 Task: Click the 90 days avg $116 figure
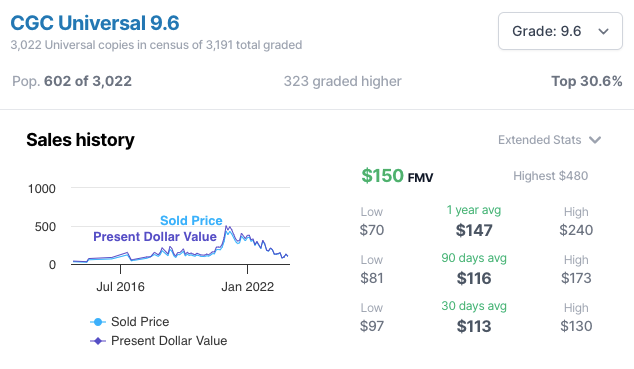[x=474, y=278]
